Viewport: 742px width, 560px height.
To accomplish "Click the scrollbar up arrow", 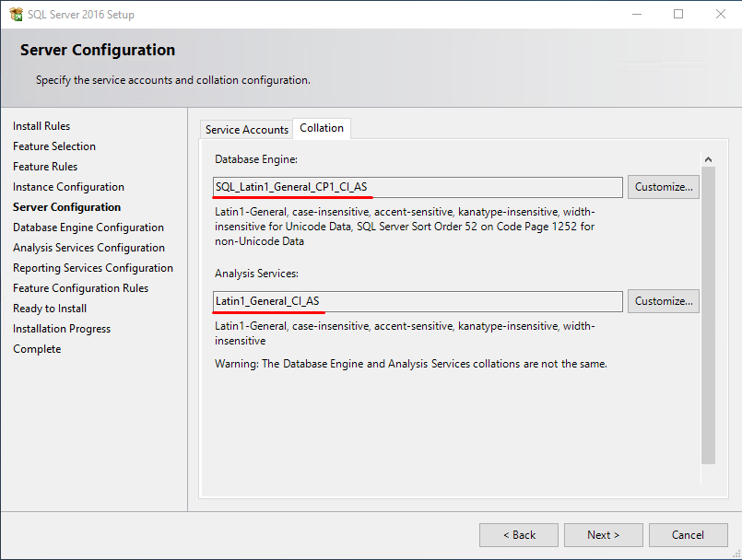I will coord(708,159).
